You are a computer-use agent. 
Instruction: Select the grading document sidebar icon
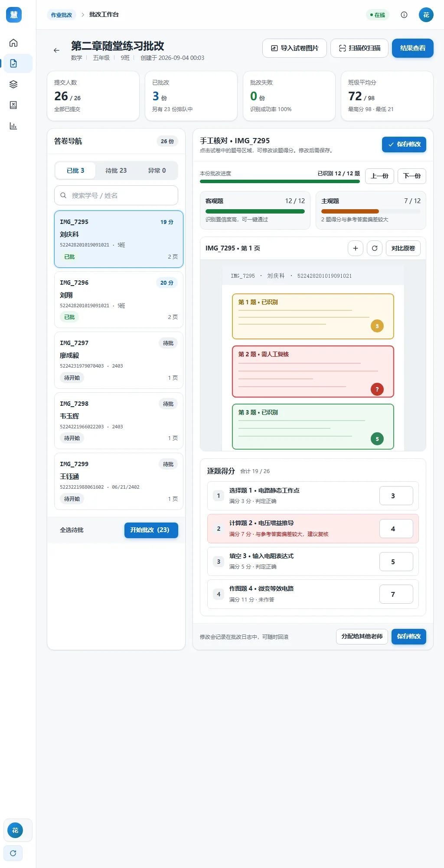point(13,63)
